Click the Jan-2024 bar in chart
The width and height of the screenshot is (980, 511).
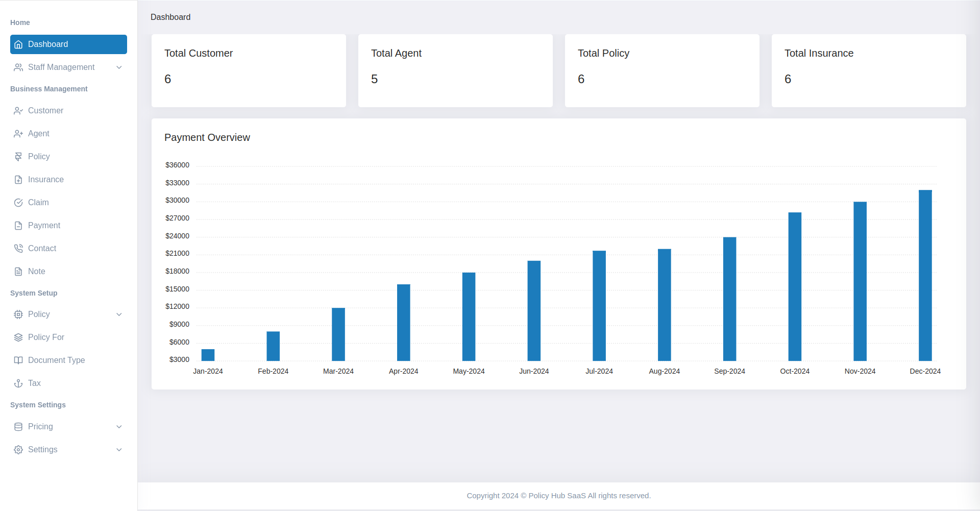pyautogui.click(x=208, y=355)
